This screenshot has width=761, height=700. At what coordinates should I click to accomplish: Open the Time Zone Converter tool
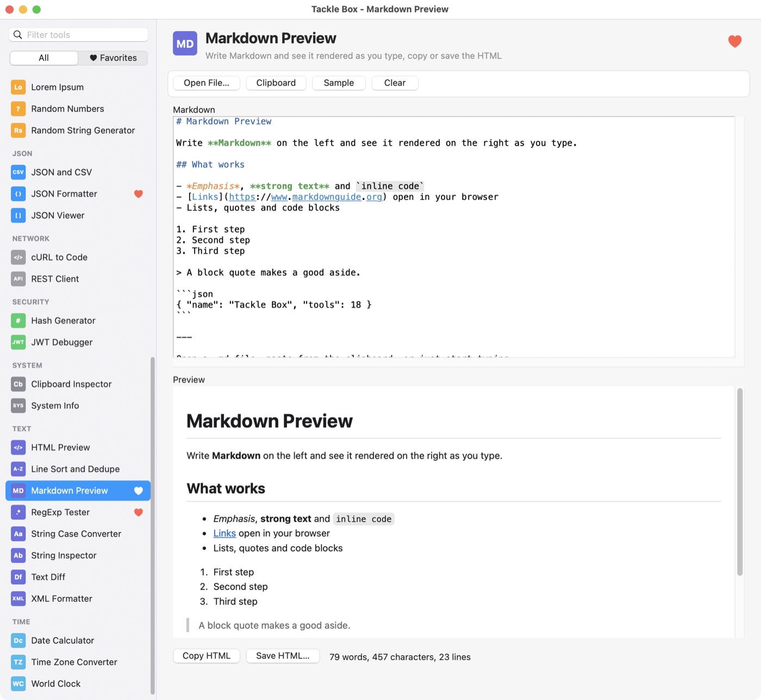point(78,662)
